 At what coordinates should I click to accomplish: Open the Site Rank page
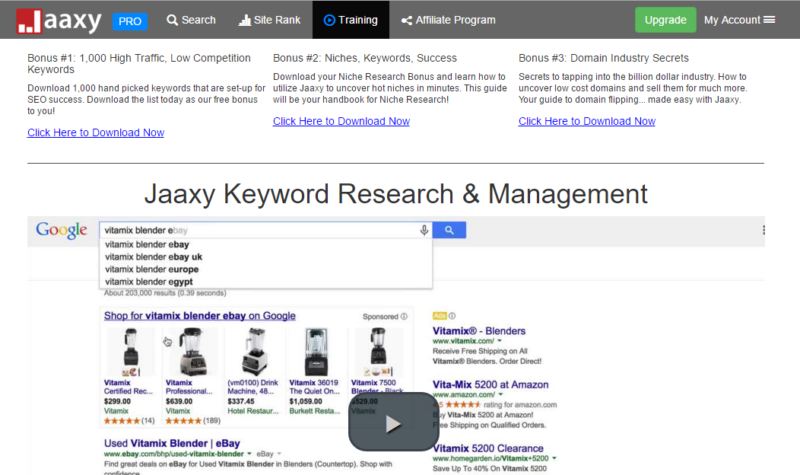pos(269,20)
